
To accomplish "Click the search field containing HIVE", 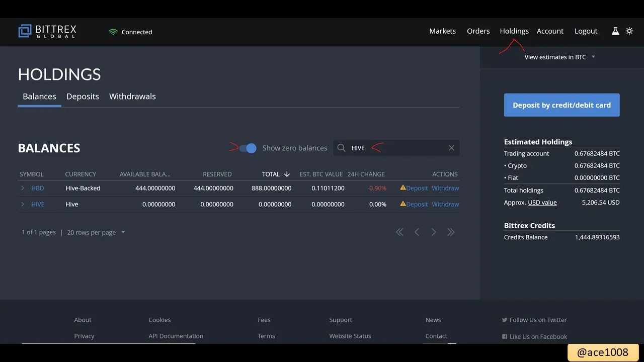I will (396, 148).
